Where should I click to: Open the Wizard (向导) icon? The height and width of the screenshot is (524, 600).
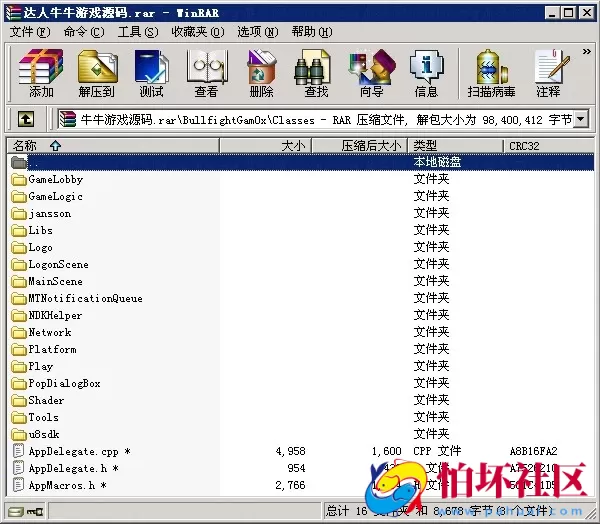tap(372, 73)
